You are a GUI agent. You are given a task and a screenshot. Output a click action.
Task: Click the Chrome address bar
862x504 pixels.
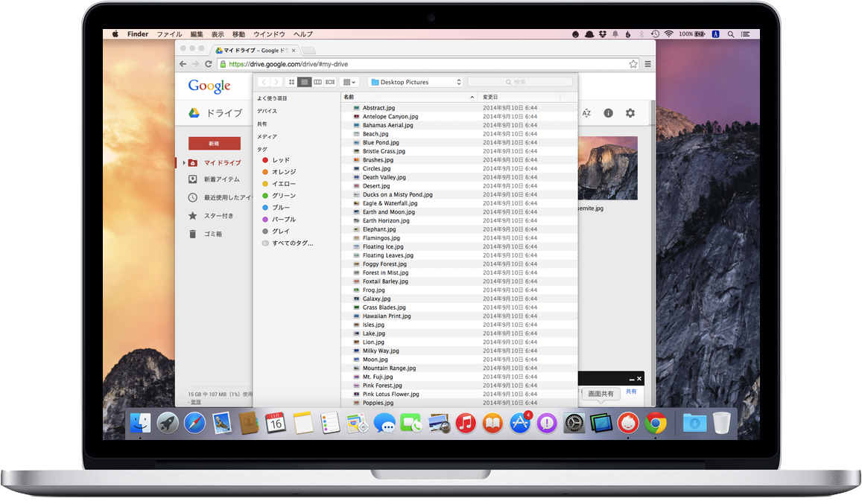click(x=428, y=64)
